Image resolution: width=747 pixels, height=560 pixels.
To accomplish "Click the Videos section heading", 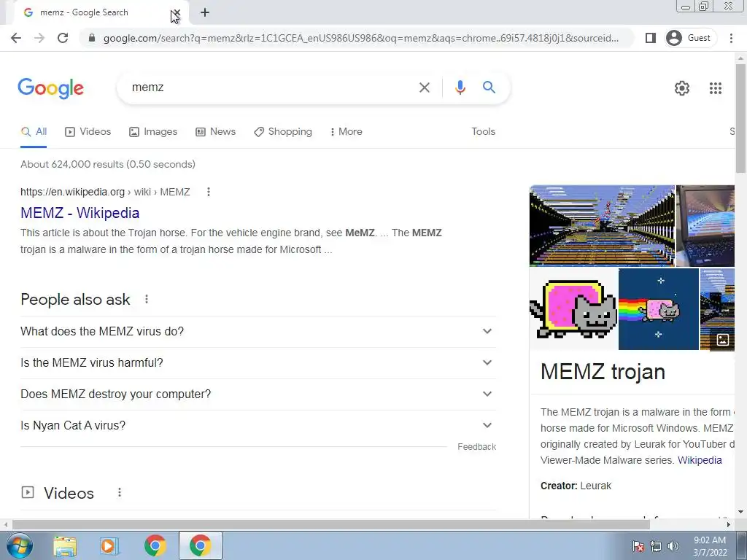I will tap(69, 493).
